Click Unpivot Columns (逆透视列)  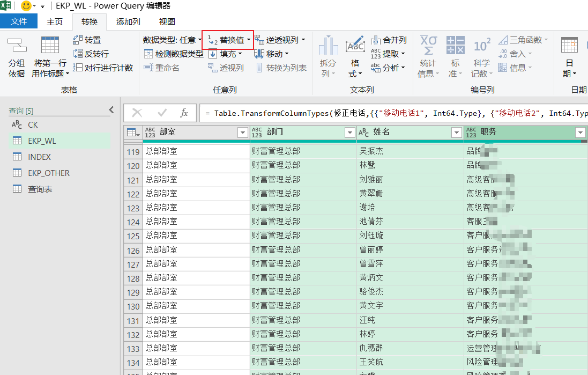(x=280, y=40)
